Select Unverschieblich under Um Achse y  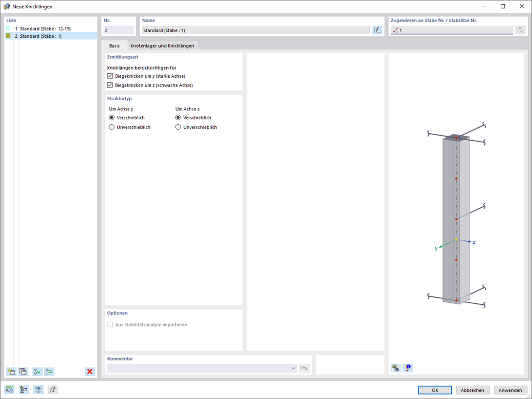tap(112, 127)
